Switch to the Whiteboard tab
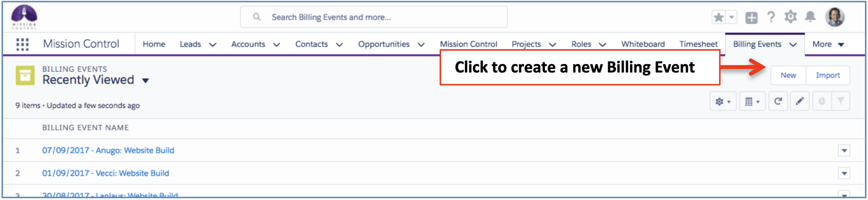Viewport: 868px width, 200px height. [x=643, y=44]
